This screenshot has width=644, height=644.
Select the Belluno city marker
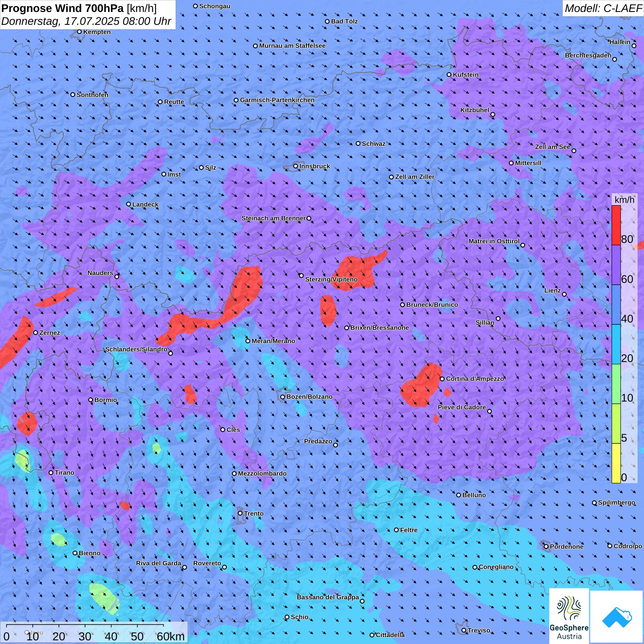[459, 495]
